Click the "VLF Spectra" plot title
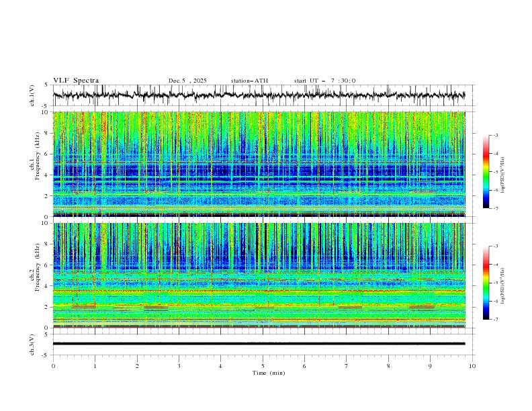The height and width of the screenshot is (411, 532). tap(76, 81)
